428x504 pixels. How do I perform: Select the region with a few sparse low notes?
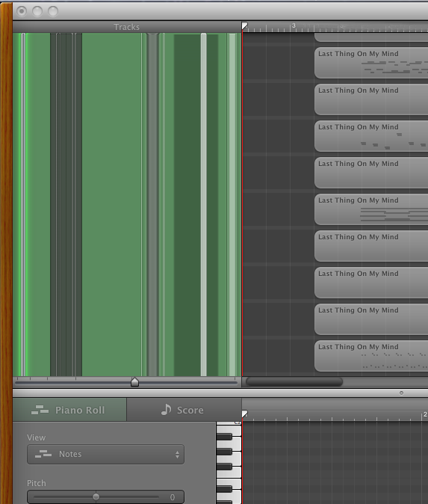(371, 136)
